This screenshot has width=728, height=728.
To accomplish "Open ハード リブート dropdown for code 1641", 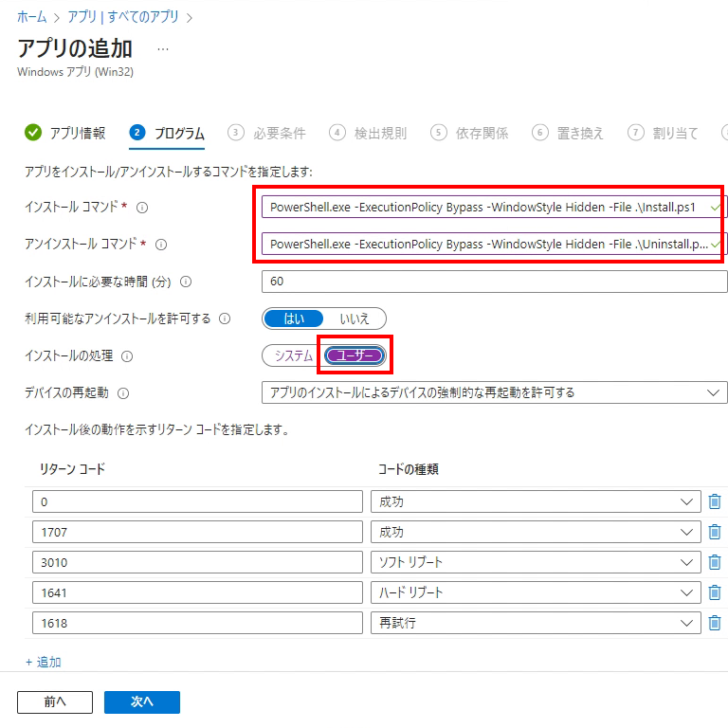I will click(536, 592).
